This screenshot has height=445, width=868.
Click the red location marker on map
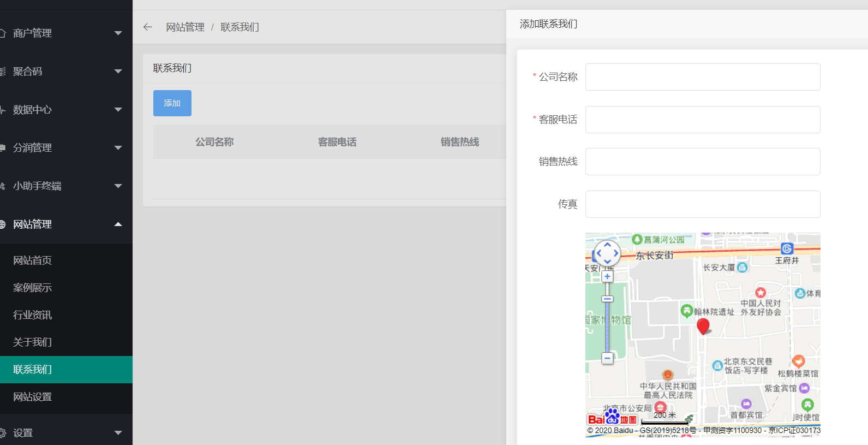(x=703, y=326)
